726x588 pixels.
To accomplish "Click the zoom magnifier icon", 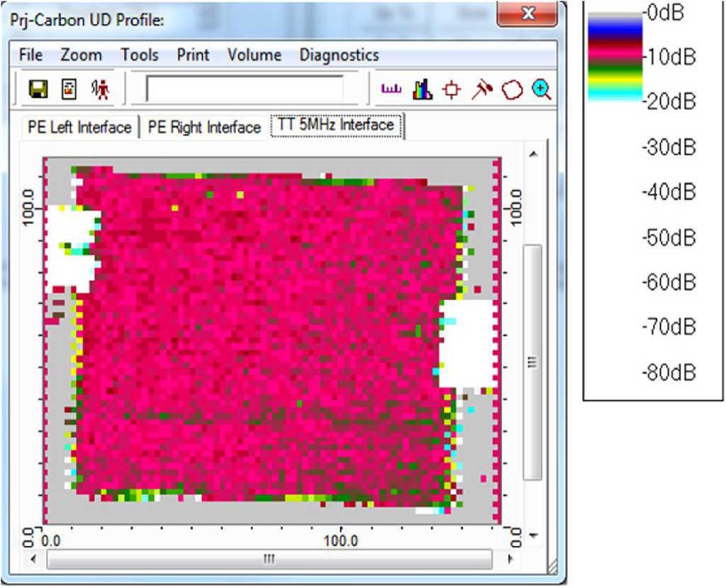I will coord(542,89).
